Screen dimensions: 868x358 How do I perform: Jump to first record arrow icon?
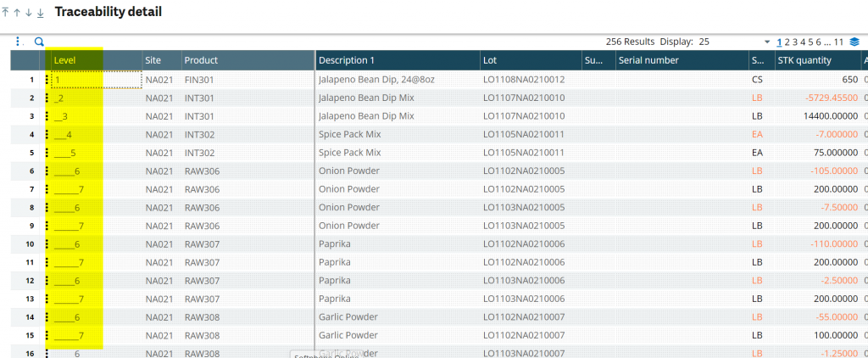7,13
